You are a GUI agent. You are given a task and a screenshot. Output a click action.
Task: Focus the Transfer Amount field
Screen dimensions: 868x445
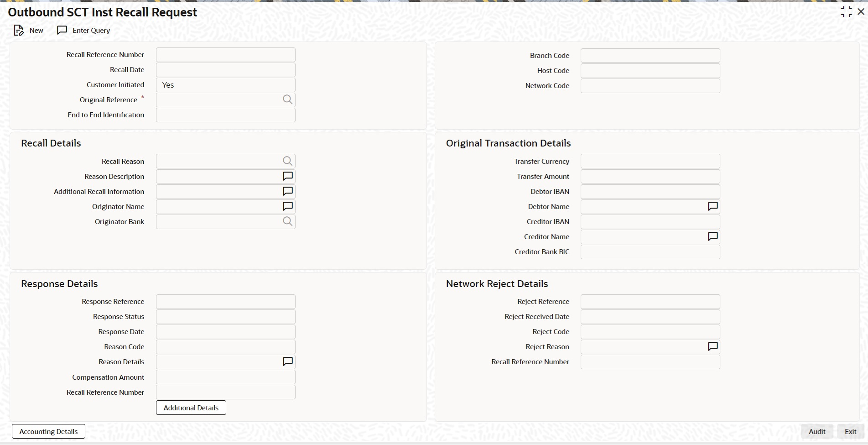click(650, 176)
